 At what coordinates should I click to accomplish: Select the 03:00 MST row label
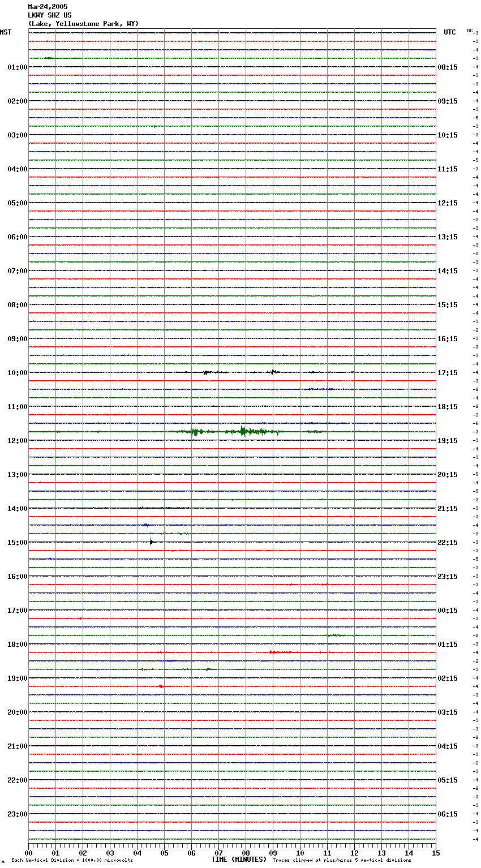[x=18, y=135]
